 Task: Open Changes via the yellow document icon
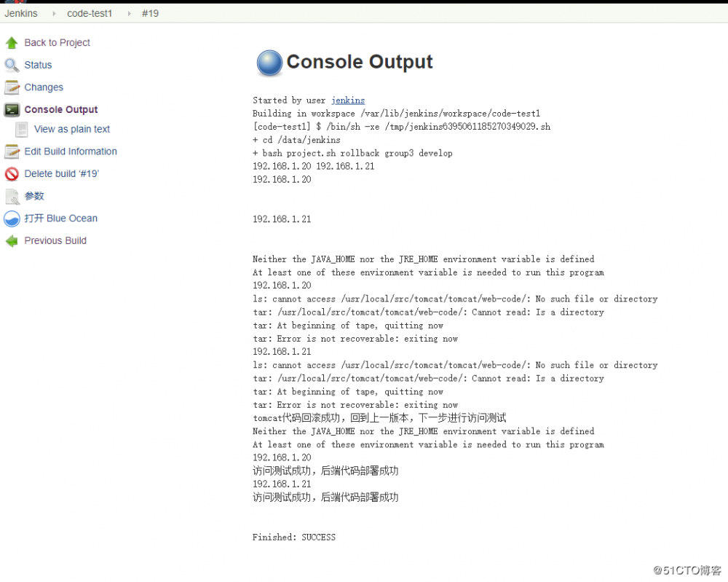pos(11,87)
